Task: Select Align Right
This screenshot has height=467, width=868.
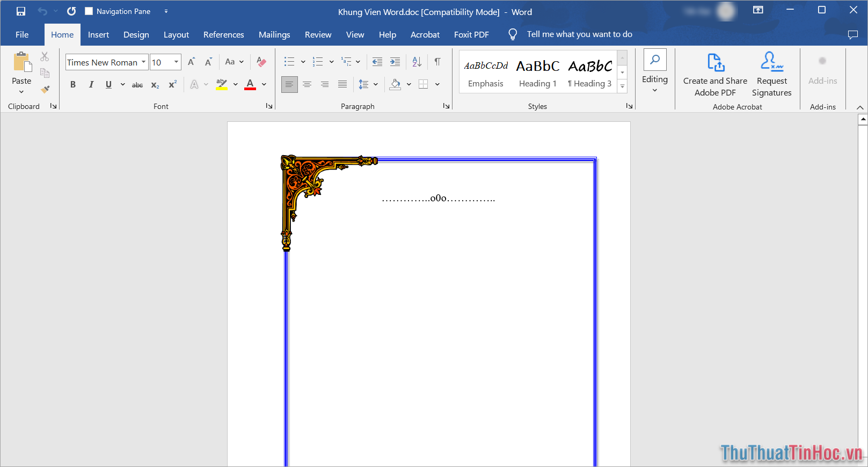Action: [325, 84]
